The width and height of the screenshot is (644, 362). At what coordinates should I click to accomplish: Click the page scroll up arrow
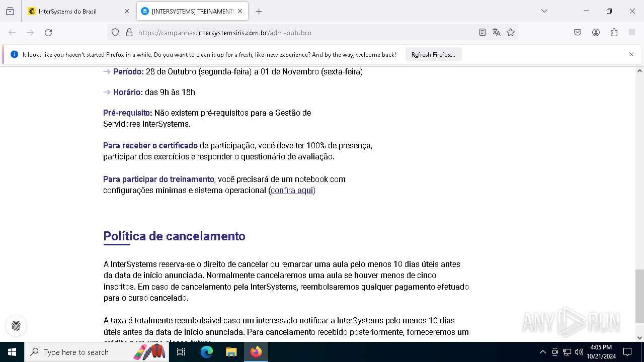(639, 71)
